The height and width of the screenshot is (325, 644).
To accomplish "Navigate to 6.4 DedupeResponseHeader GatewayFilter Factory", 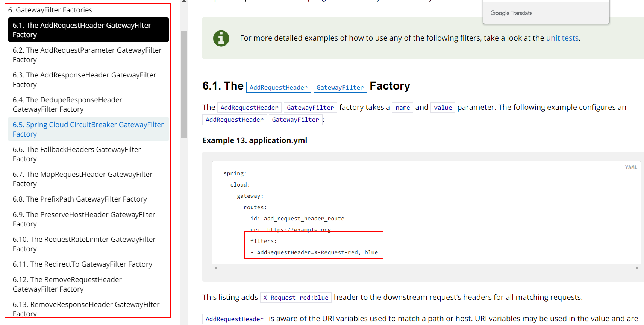I will (x=88, y=104).
